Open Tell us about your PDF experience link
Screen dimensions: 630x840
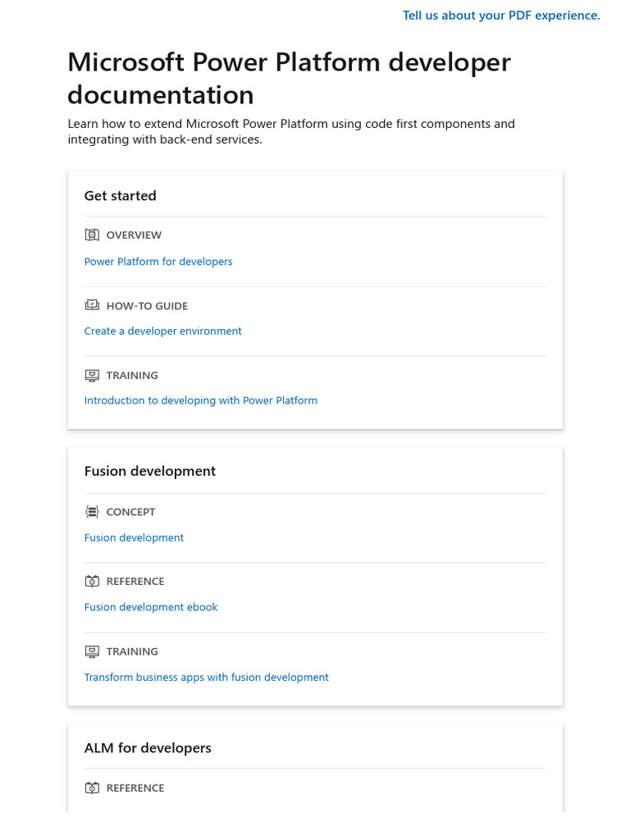click(501, 16)
